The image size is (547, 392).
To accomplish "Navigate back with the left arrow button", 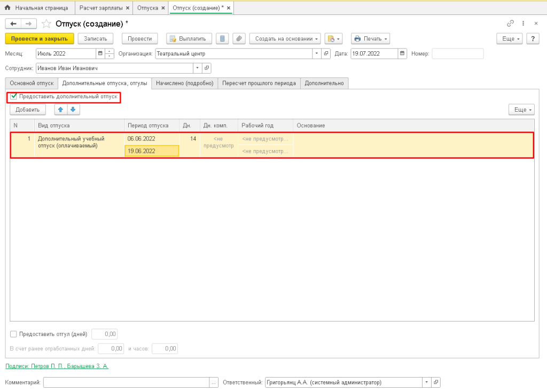I will coord(13,24).
